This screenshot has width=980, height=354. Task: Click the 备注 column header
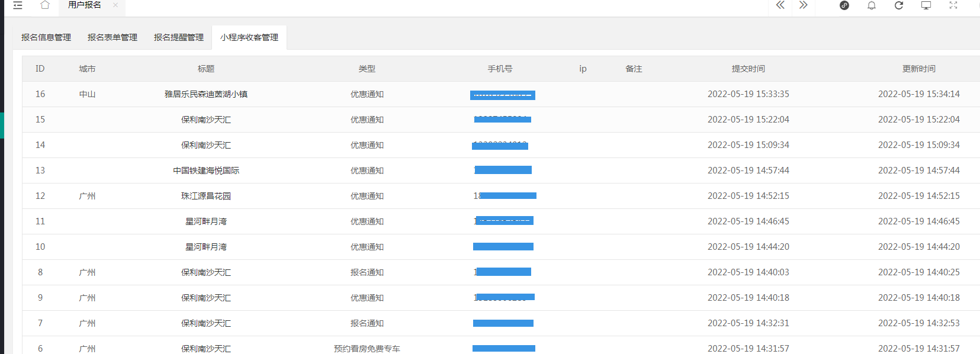click(x=634, y=69)
